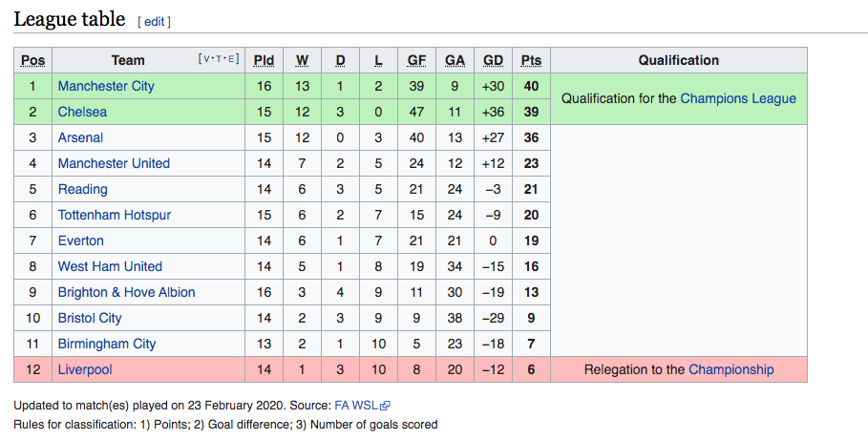
Task: Follow the Championship relegation link
Action: pos(731,369)
